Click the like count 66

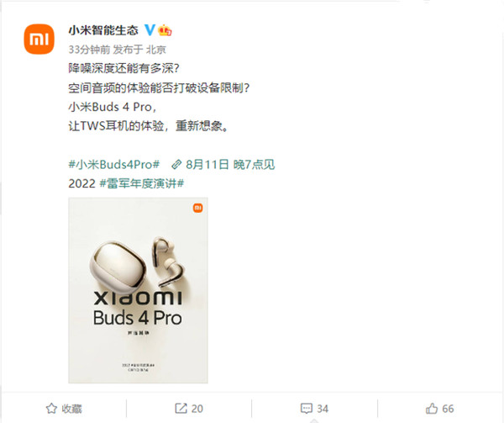click(448, 409)
